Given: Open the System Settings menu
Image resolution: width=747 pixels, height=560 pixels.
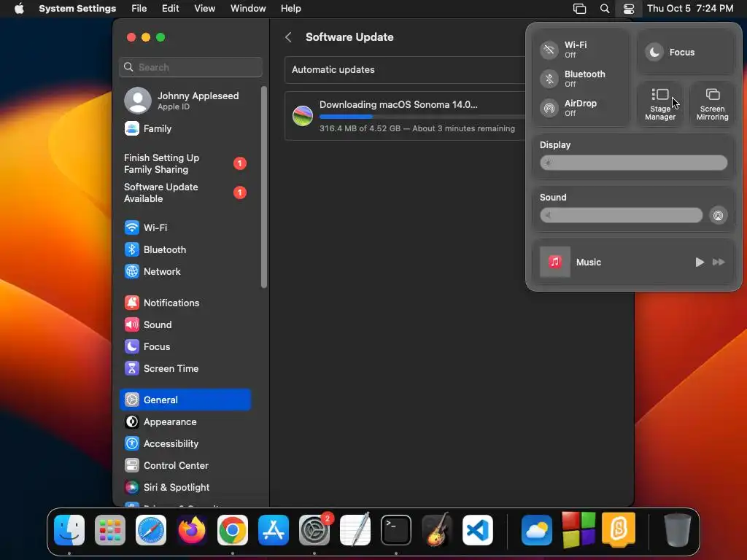Looking at the screenshot, I should [77, 9].
